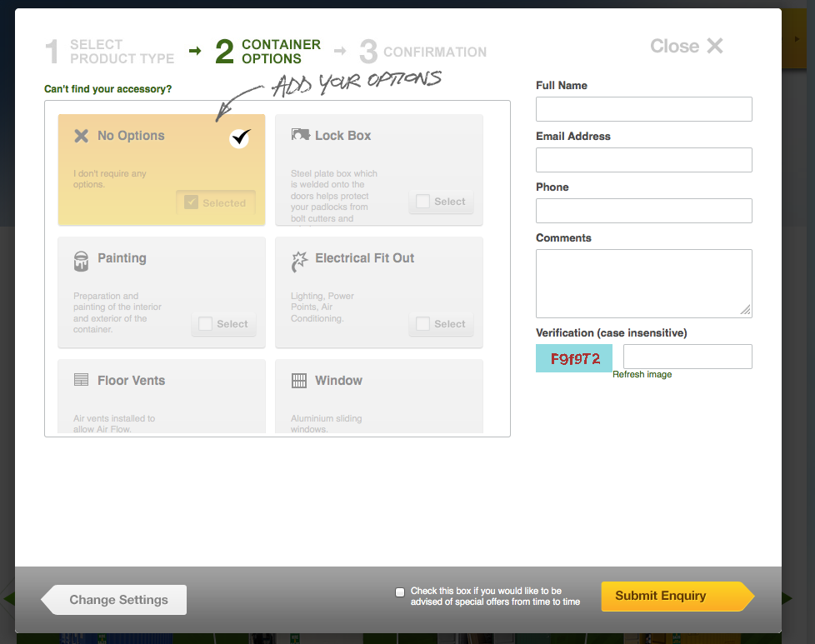The height and width of the screenshot is (644, 815).
Task: Click Refresh image link
Action: 642,374
